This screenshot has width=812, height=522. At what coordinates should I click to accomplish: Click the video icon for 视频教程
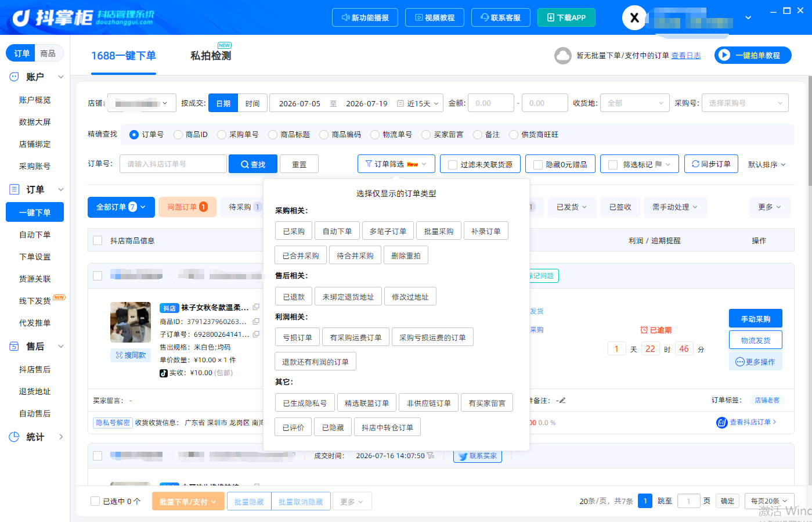418,17
